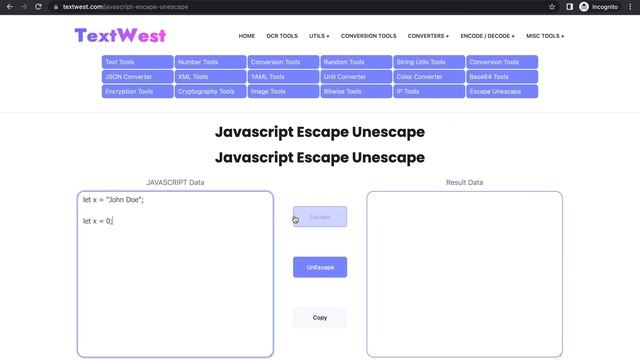640x360 pixels.
Task: Open the Base64 Tools category
Action: (x=502, y=77)
